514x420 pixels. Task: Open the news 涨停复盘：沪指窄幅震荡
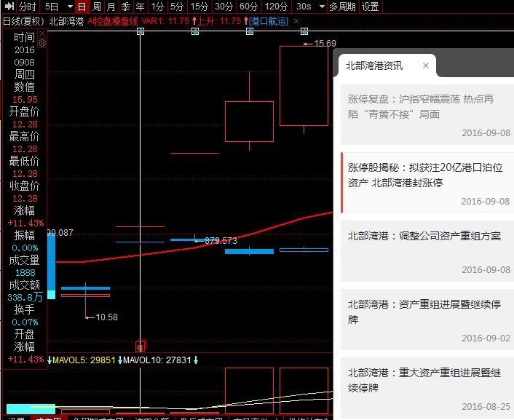point(427,114)
